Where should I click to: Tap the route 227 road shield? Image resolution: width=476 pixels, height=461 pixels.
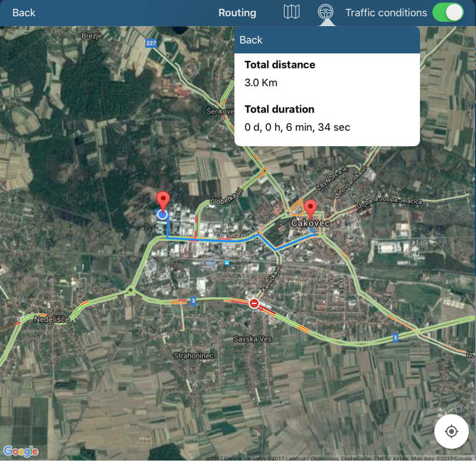(x=151, y=43)
